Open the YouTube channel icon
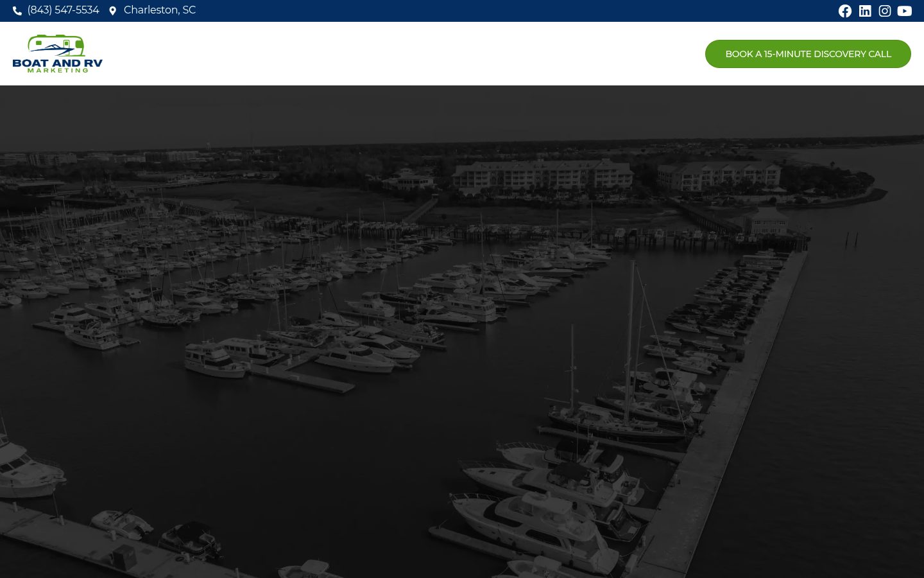The image size is (924, 578). point(905,11)
